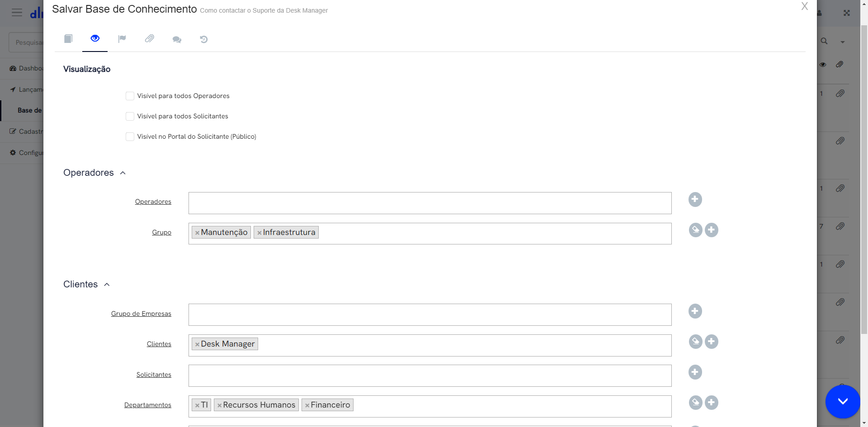Image resolution: width=868 pixels, height=427 pixels.
Task: Add a Solicitante with plus icon
Action: point(695,372)
